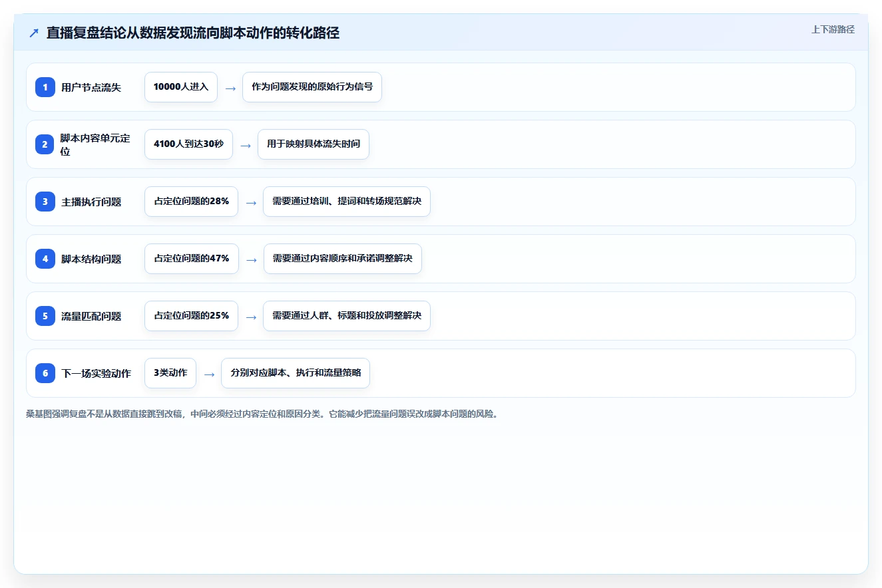
Task: Click the 分别对应脚本、执行和流量策略 chip
Action: point(296,373)
